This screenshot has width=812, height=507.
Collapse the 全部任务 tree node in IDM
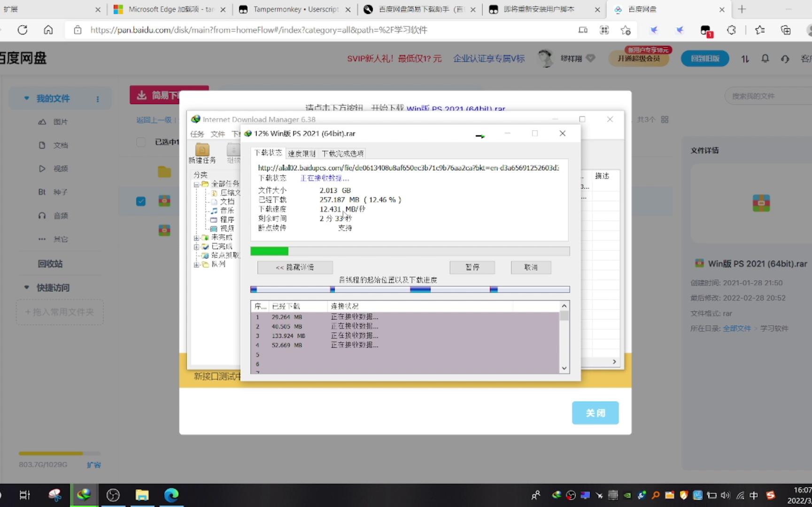pyautogui.click(x=196, y=184)
